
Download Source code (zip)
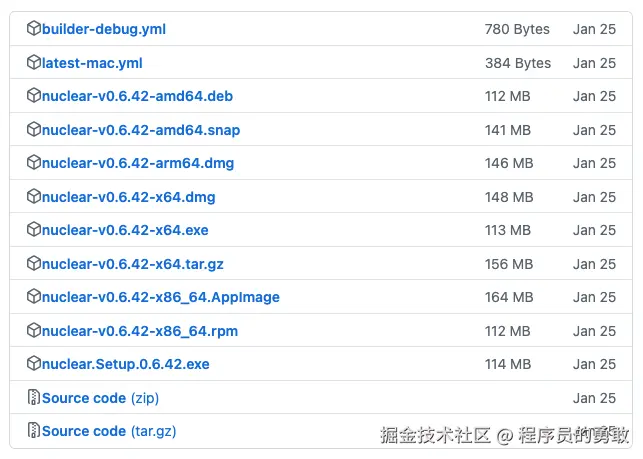point(100,398)
